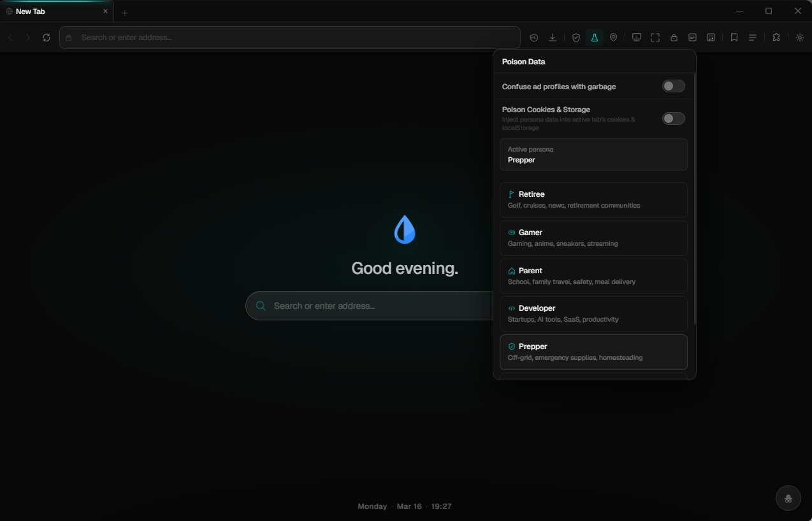Switch persona to Developer

[593, 313]
